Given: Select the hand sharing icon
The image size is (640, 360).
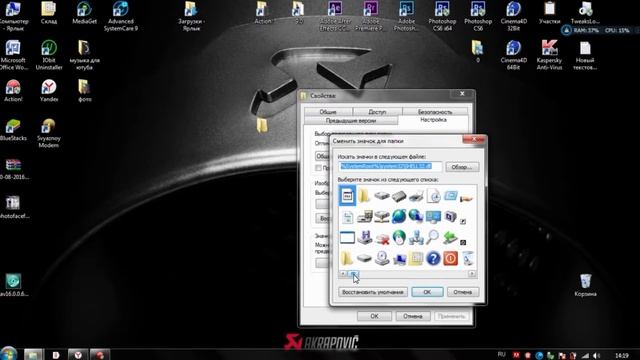Looking at the screenshot, I should 466,198.
